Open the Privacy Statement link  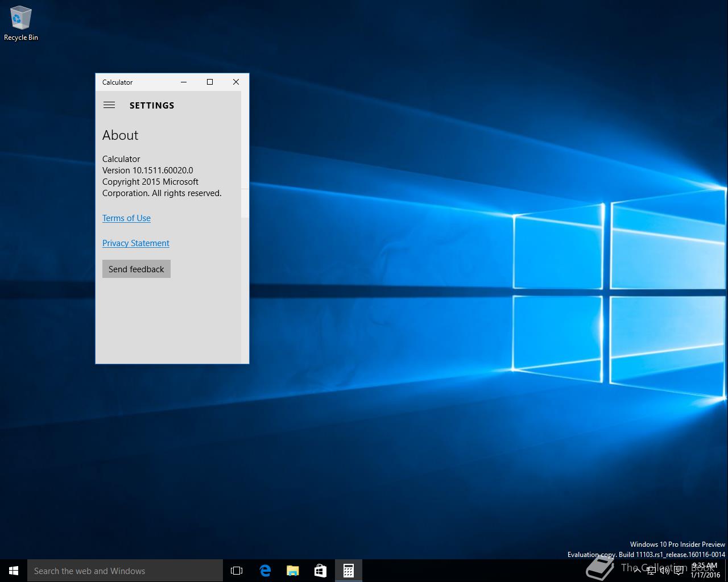[135, 243]
